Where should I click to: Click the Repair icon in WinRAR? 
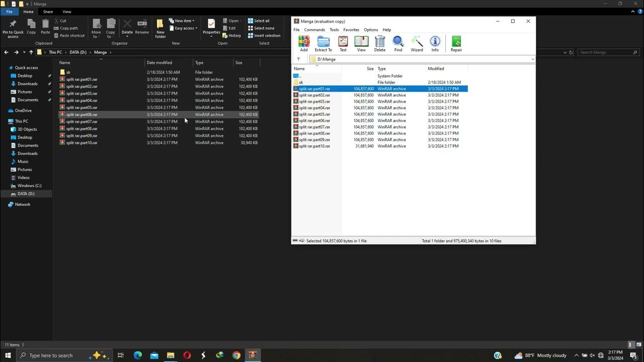456,44
